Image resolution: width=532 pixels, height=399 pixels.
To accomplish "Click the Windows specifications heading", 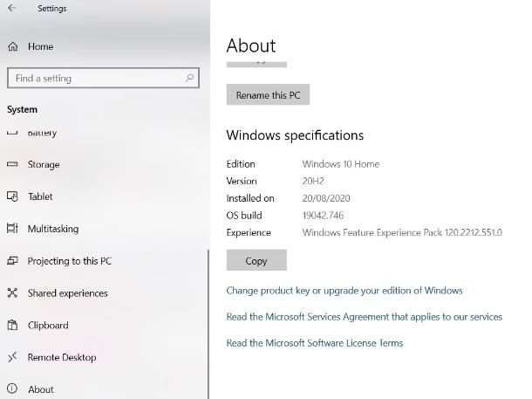I will pos(295,135).
